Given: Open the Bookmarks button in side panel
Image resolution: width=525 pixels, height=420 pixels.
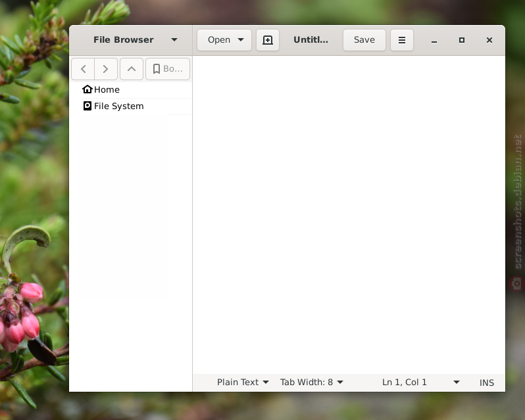Looking at the screenshot, I should tap(168, 69).
